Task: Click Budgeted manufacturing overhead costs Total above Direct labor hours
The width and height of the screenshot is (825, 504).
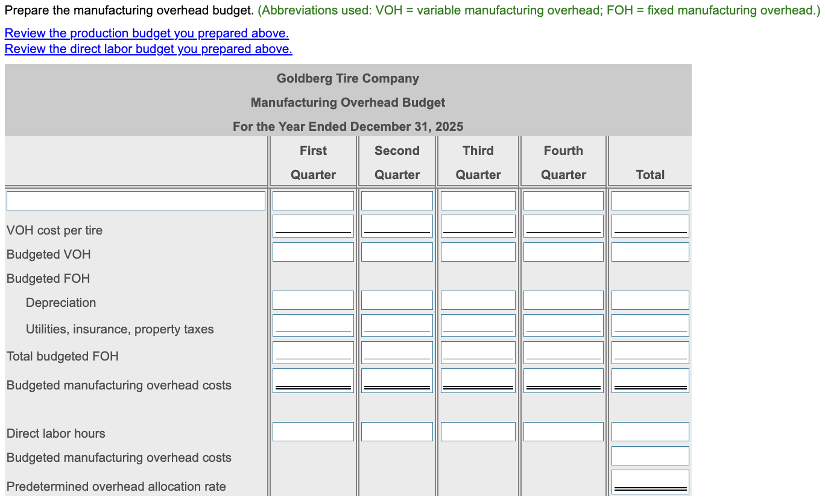Action: click(x=650, y=380)
